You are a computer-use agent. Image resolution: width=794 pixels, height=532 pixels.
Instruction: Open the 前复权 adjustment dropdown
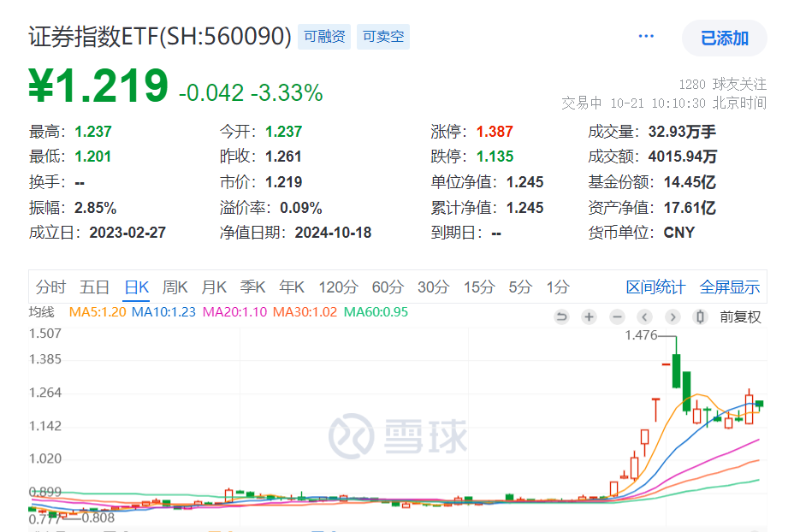click(x=740, y=316)
